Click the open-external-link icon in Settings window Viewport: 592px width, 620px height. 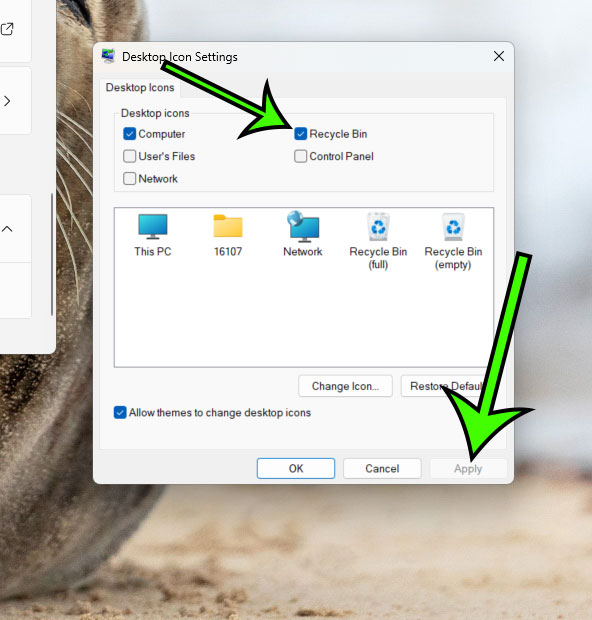pos(7,29)
